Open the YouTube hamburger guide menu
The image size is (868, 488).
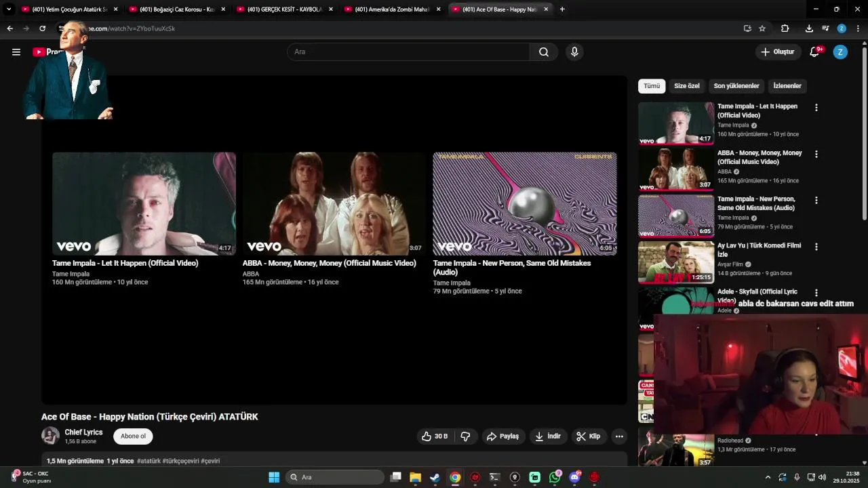click(16, 52)
